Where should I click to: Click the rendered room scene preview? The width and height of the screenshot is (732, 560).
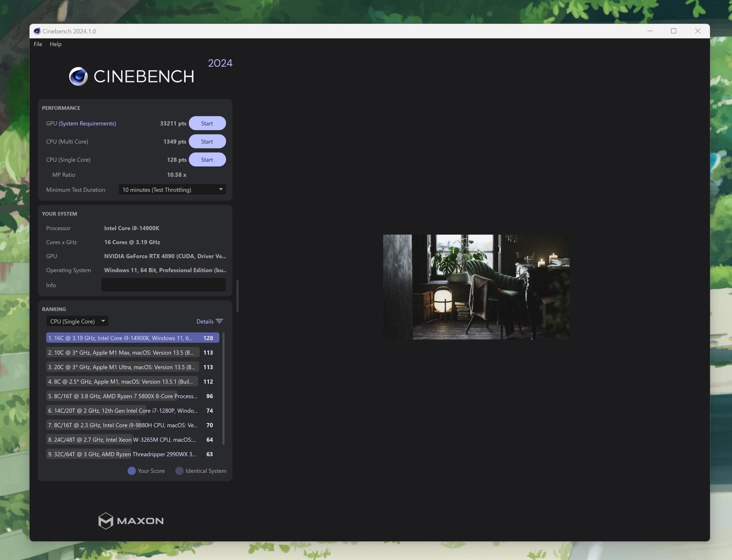[x=476, y=287]
